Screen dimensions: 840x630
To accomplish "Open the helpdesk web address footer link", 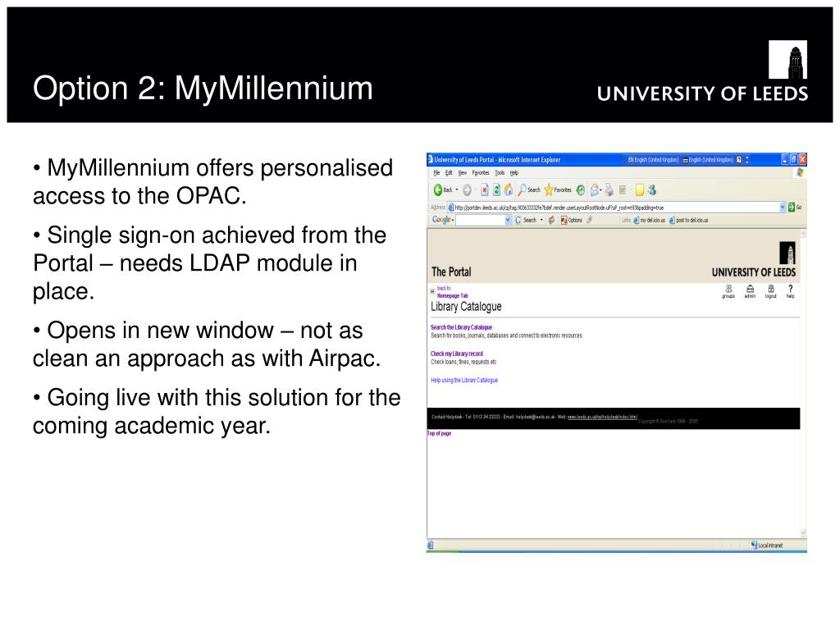I will tap(602, 417).
